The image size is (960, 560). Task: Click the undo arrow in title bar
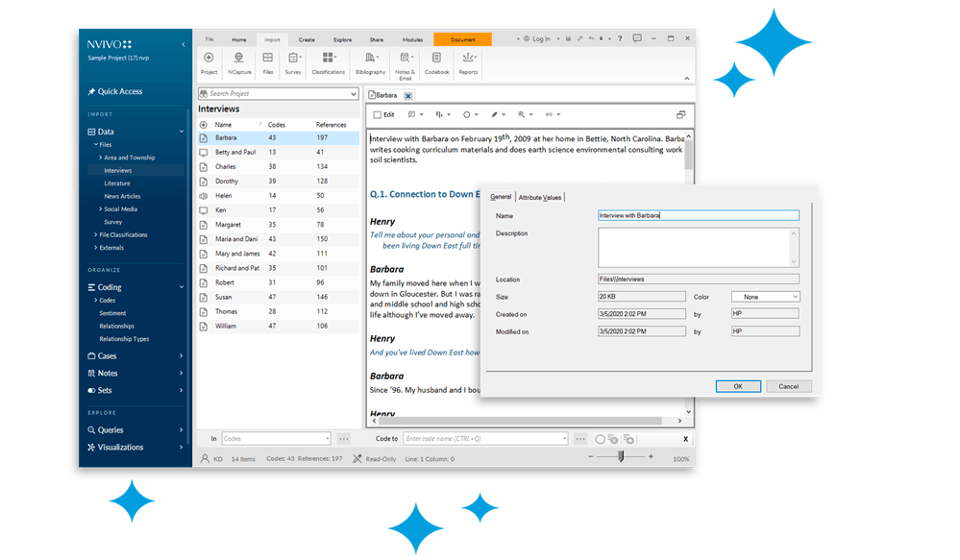[591, 38]
